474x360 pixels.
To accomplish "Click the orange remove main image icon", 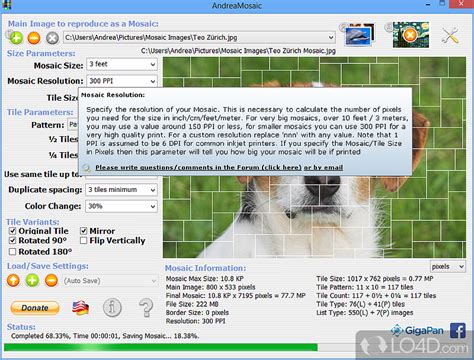I will (34, 38).
